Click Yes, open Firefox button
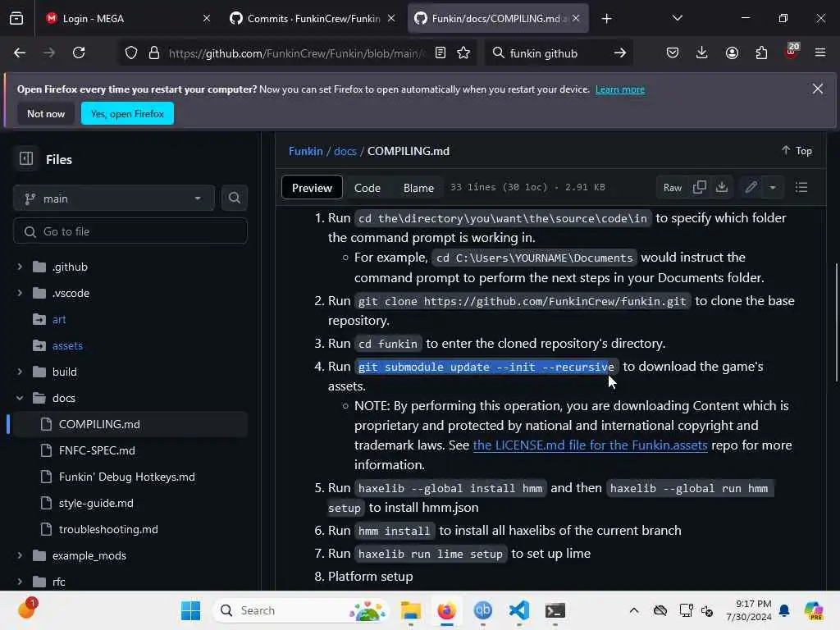Image resolution: width=840 pixels, height=630 pixels. pos(127,113)
